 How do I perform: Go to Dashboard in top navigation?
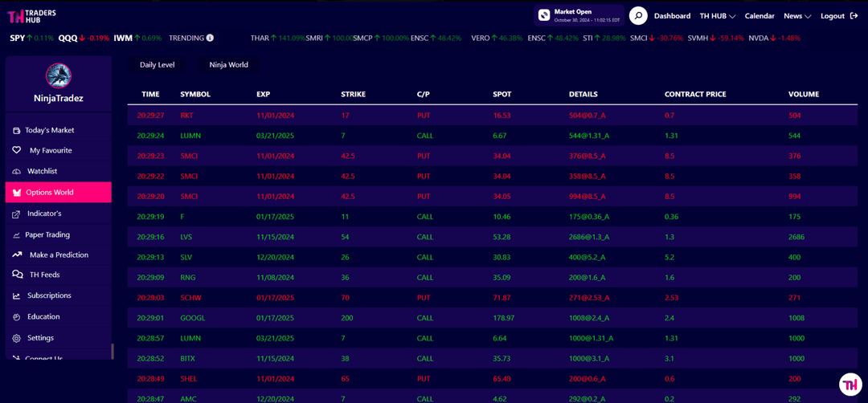672,16
